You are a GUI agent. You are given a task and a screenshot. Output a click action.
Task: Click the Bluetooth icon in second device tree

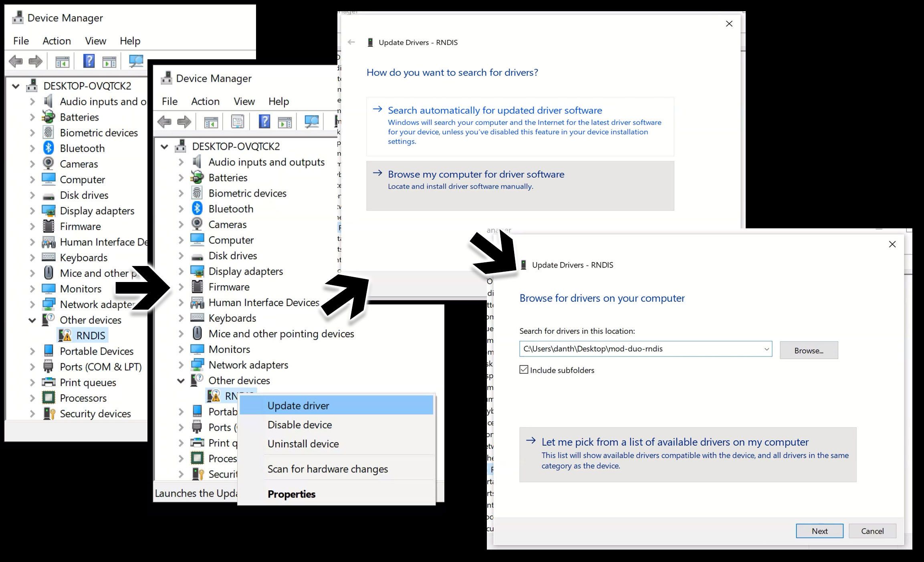[x=197, y=209]
